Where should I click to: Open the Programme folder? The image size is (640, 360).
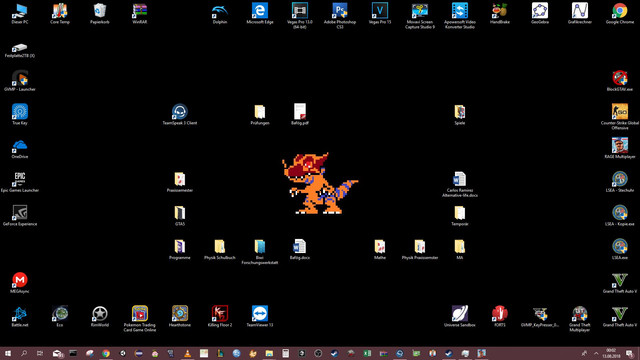(x=180, y=249)
